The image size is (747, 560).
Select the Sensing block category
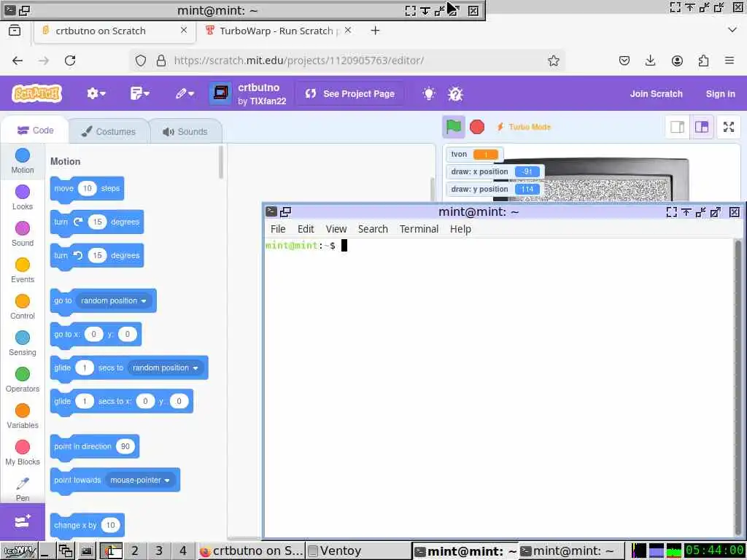[23, 343]
